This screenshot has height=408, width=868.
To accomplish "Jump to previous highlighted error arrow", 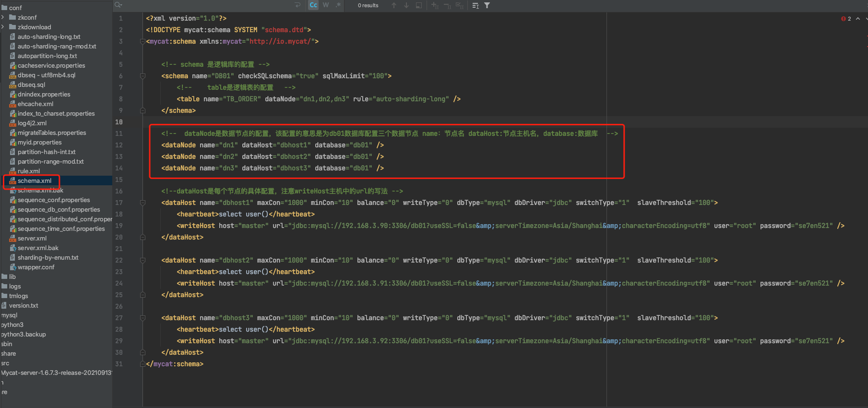I will click(x=858, y=19).
